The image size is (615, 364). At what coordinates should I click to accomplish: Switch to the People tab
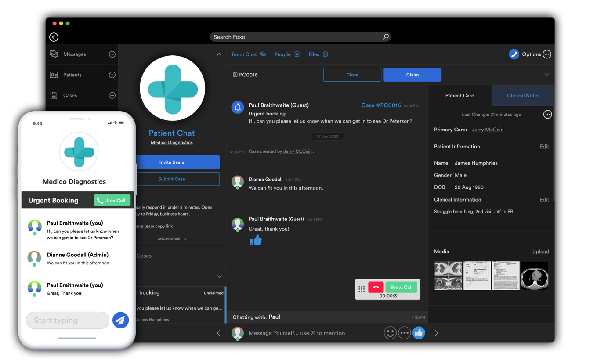[287, 54]
